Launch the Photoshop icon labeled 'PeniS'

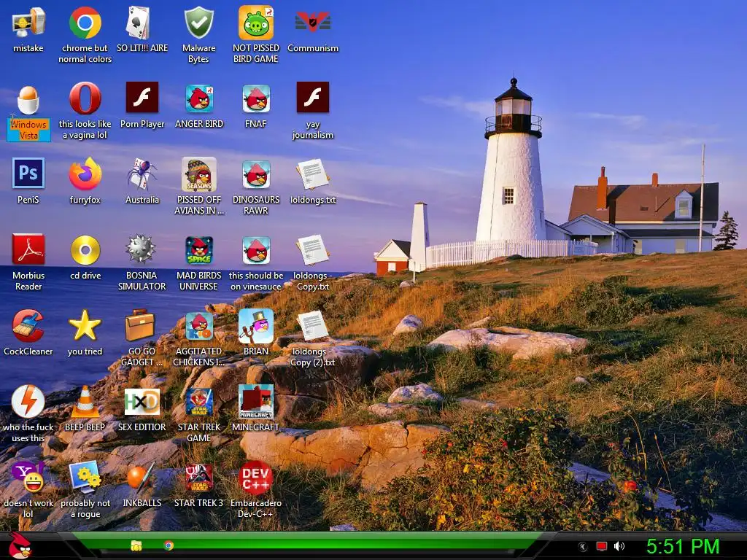point(28,174)
